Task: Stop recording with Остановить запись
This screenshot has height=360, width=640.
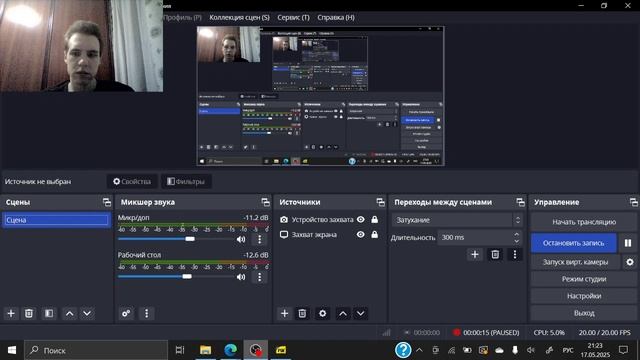Action: (573, 243)
